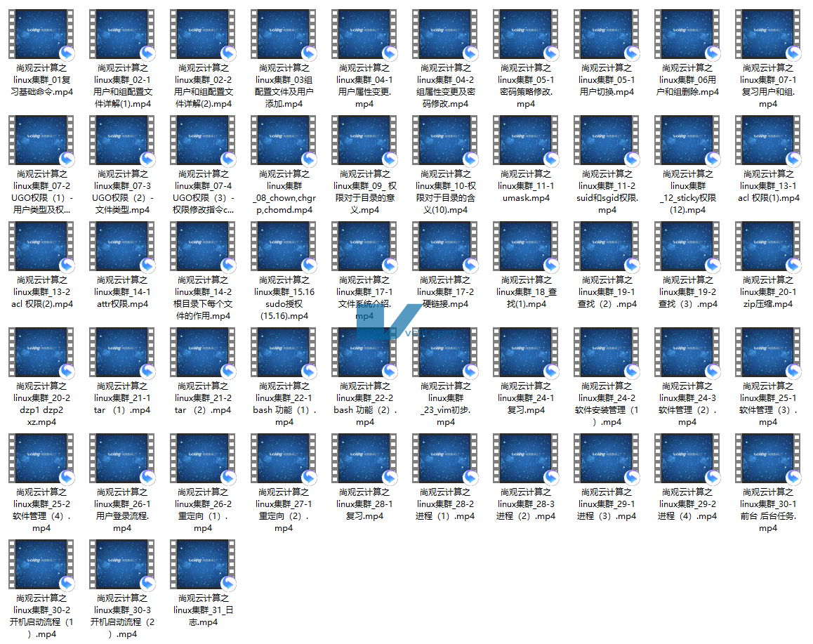The image size is (813, 644).
Task: Click the 10-权限对于目录的含义(10) video icon
Action: (x=445, y=140)
